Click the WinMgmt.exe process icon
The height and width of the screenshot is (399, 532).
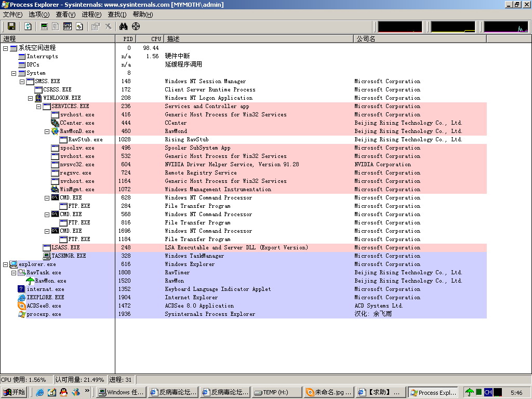click(55, 189)
